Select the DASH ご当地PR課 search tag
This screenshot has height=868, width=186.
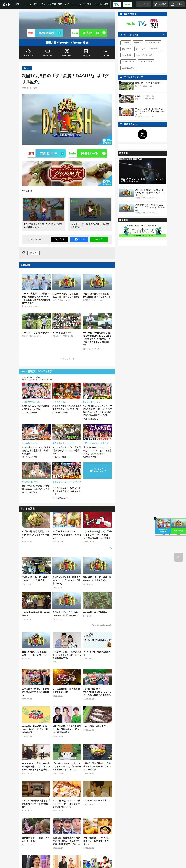[x=144, y=55]
